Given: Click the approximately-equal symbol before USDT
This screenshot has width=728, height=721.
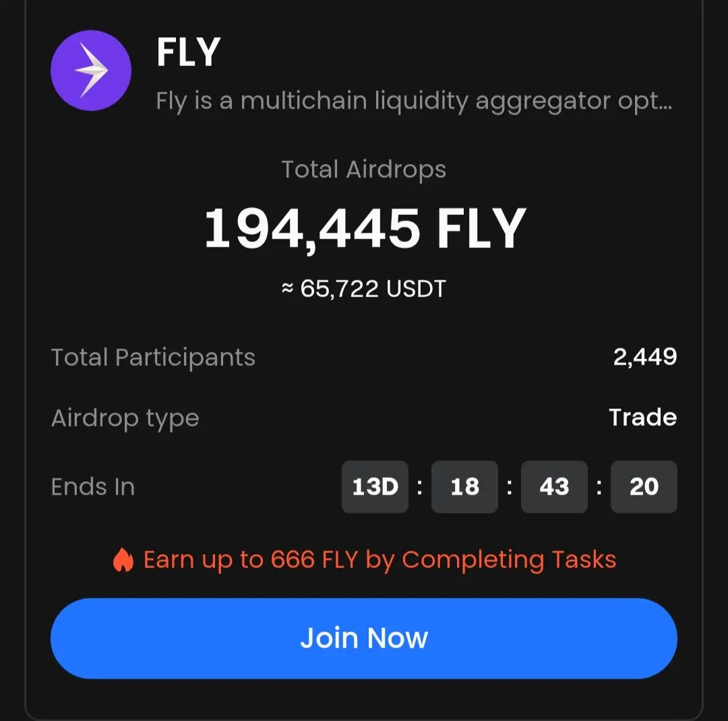Looking at the screenshot, I should click(287, 288).
